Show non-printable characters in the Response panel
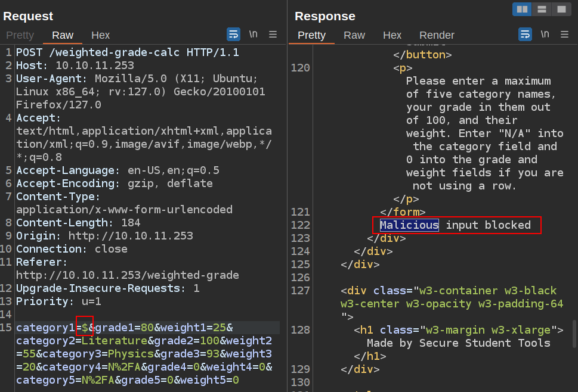 click(545, 34)
